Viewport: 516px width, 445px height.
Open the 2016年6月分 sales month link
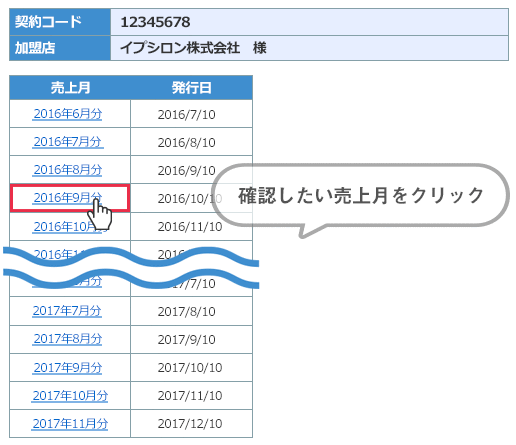pyautogui.click(x=68, y=114)
